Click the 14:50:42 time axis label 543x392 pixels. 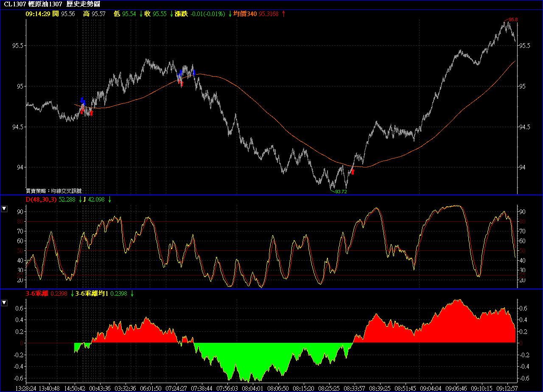[75, 388]
